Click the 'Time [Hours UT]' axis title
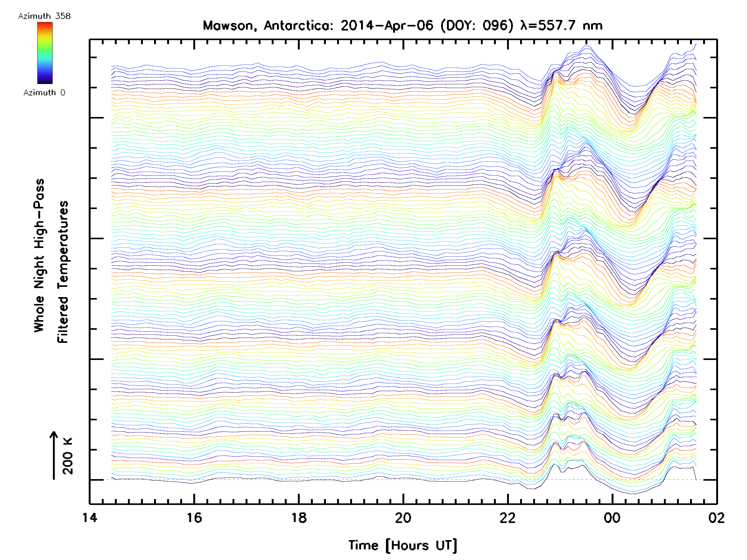 point(402,545)
